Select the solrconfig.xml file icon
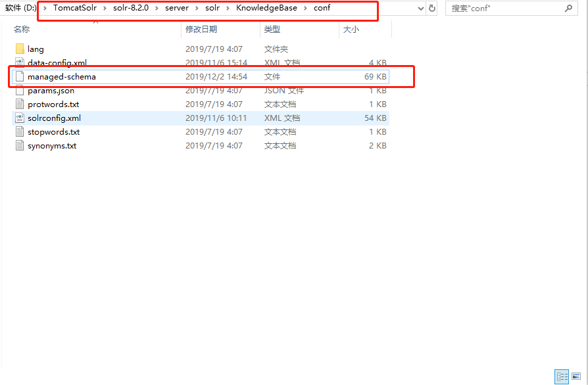This screenshot has width=588, height=385. coord(20,118)
